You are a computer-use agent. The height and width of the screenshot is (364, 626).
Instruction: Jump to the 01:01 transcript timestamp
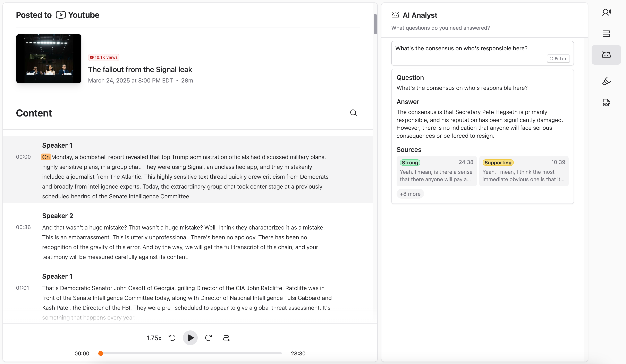click(23, 288)
